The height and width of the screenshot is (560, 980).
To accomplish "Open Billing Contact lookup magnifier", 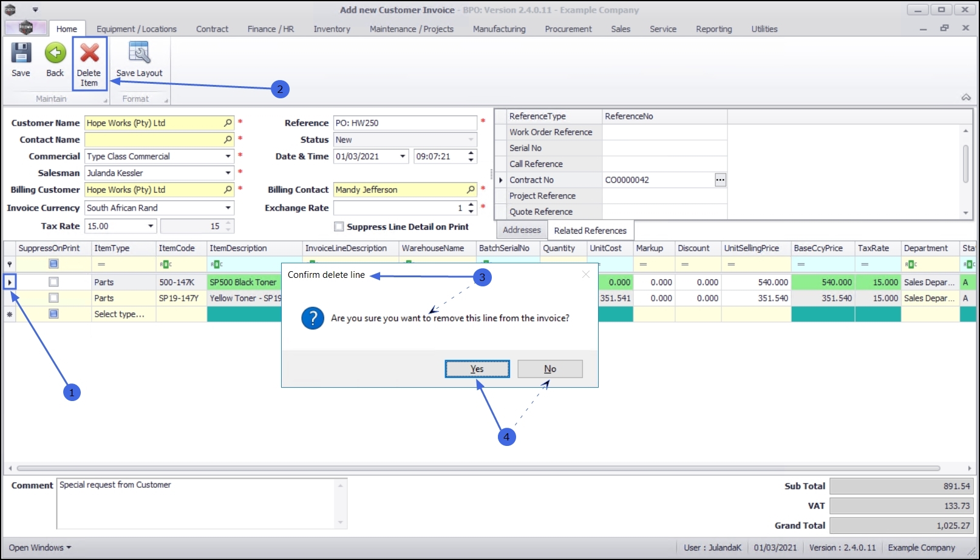I will [x=471, y=190].
